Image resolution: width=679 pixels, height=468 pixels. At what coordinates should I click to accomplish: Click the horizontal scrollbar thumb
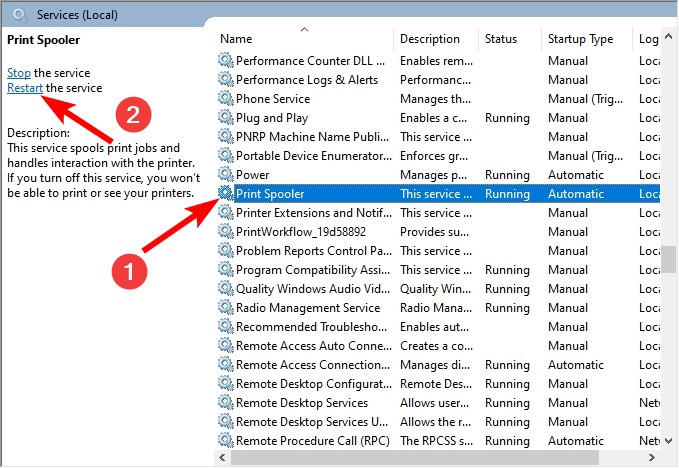(415, 457)
